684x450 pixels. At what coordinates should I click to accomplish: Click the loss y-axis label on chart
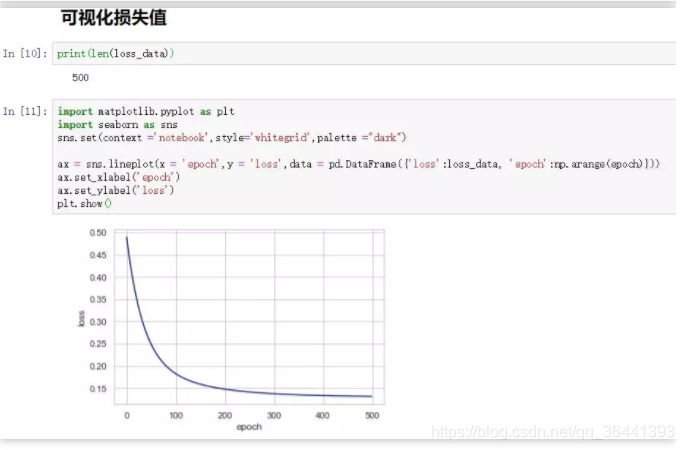coord(81,319)
